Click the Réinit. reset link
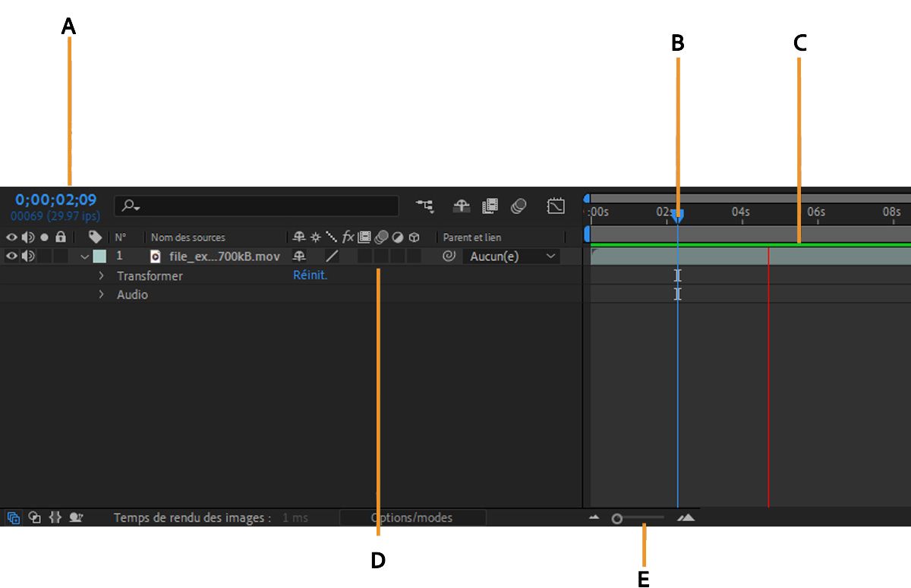Viewport: 911px width, 588px height. tap(310, 275)
